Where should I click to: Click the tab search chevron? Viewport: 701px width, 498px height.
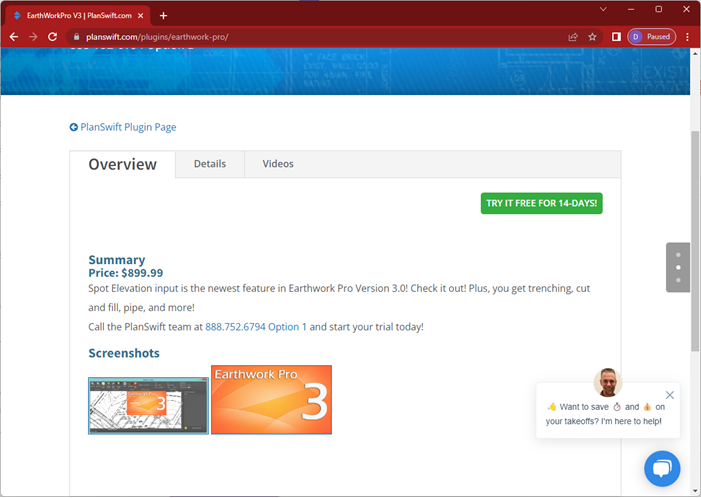603,9
